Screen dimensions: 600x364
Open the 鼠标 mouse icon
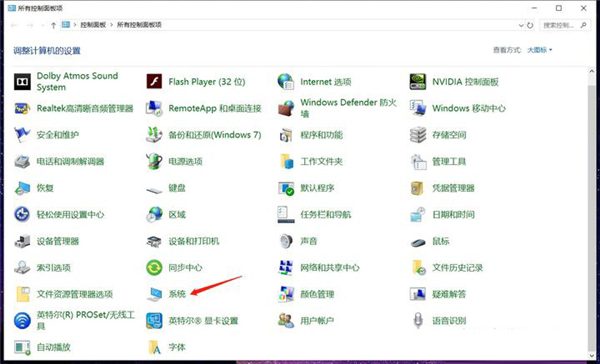coord(418,242)
